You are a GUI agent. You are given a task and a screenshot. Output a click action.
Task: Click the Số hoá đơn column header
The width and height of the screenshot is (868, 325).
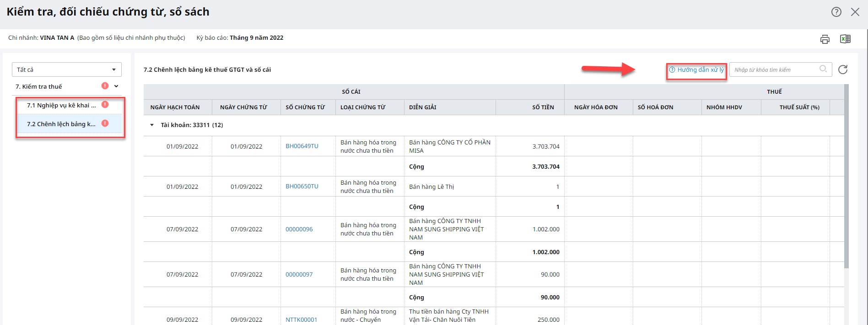(x=668, y=107)
